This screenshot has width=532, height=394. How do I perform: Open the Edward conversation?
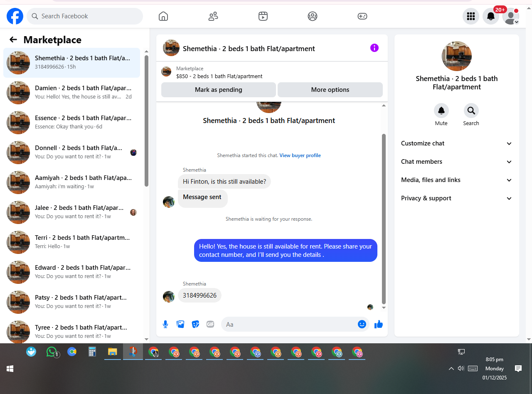tap(71, 272)
